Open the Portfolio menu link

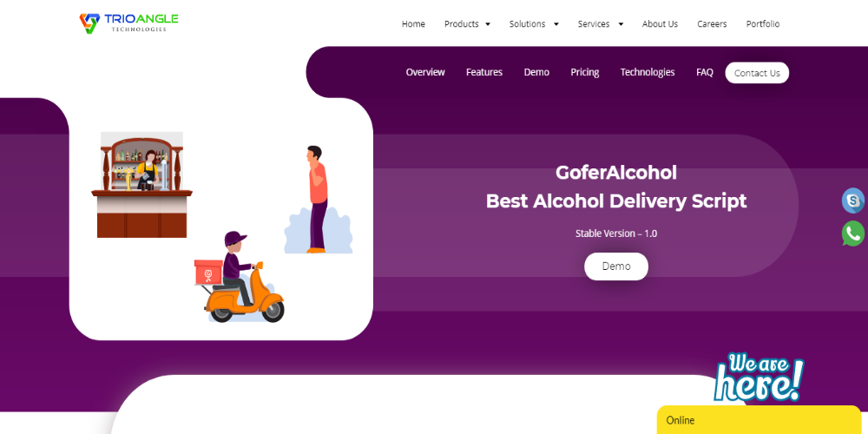763,23
